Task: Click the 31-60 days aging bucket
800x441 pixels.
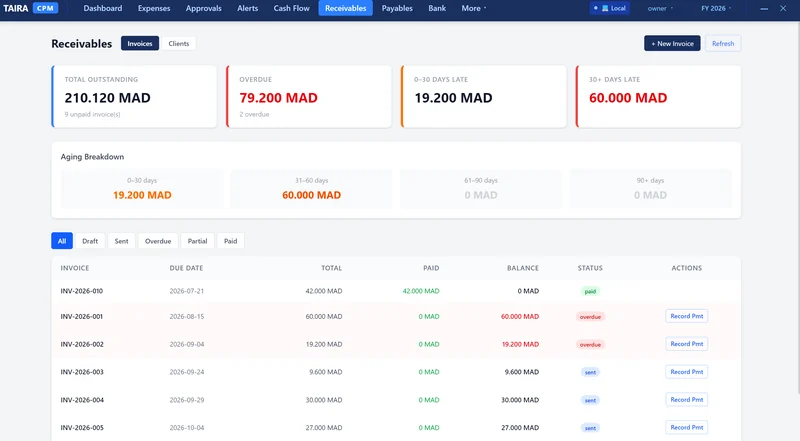Action: tap(311, 189)
